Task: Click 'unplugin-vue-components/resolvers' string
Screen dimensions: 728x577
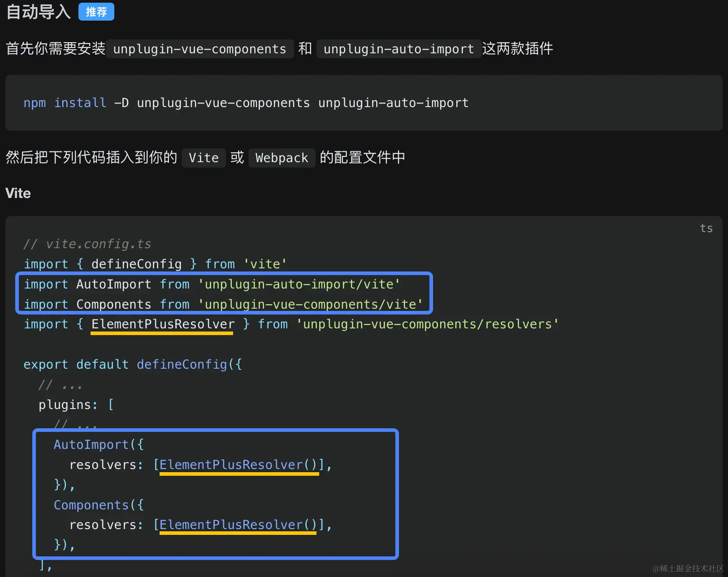Action: click(427, 324)
